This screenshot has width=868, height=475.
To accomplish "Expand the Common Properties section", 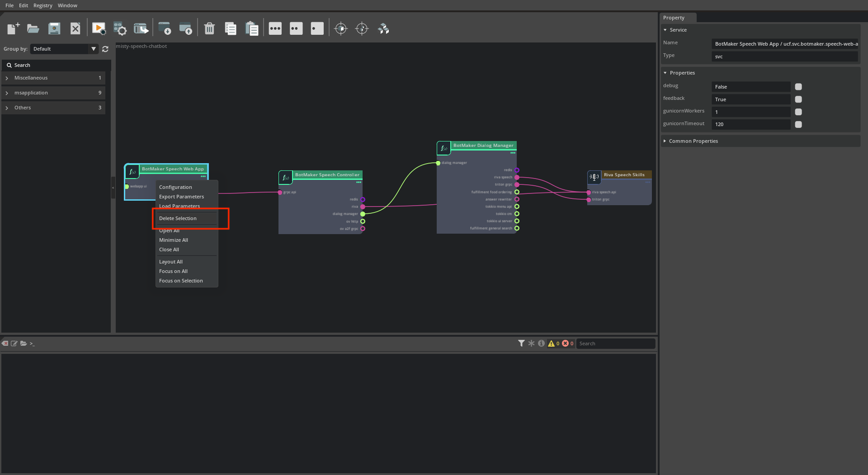I will point(665,141).
